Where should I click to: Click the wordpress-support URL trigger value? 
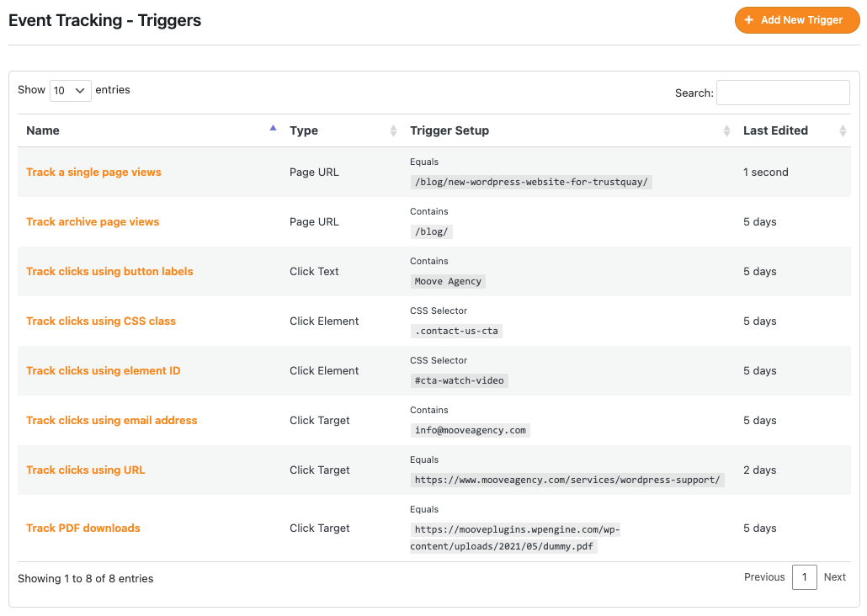coord(567,480)
